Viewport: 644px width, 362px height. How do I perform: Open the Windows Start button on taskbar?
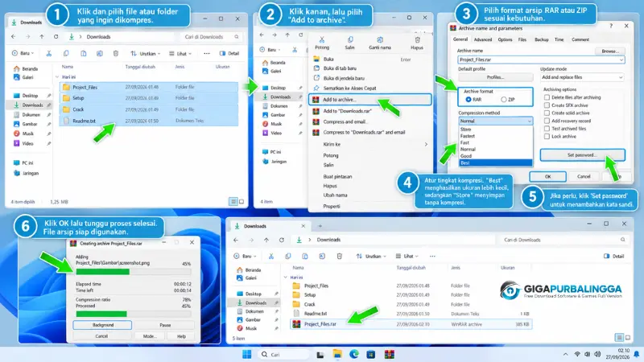point(247,354)
